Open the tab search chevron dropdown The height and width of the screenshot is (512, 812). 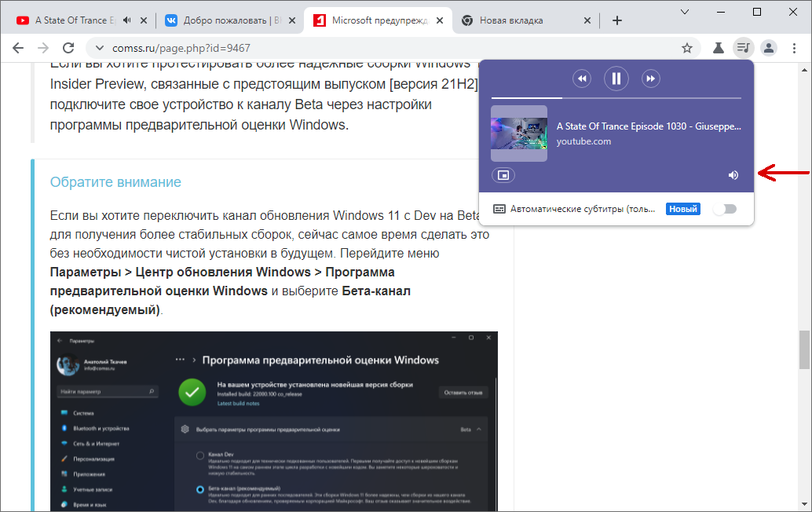coord(684,13)
